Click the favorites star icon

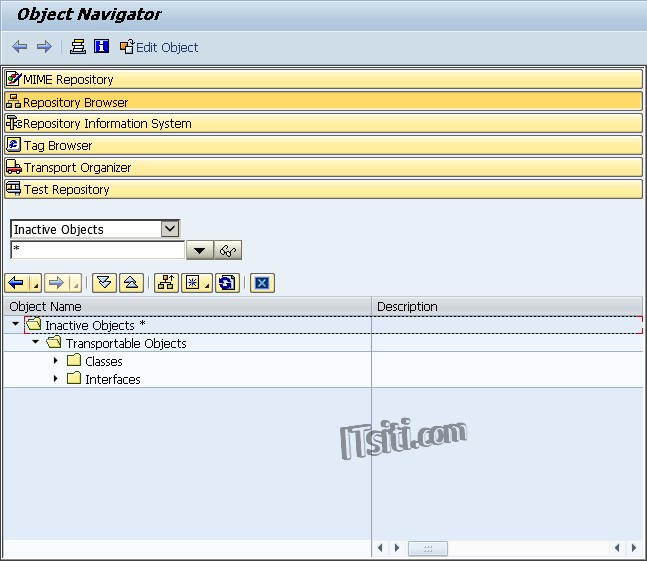192,283
